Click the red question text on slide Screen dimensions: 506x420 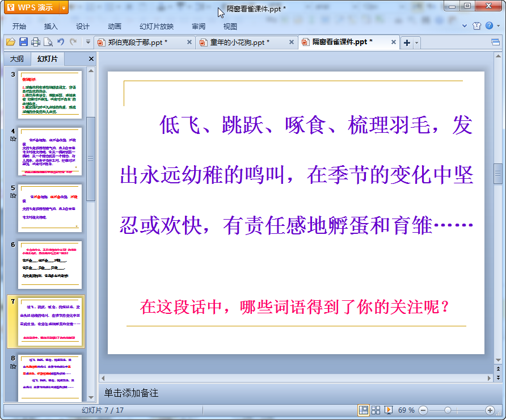(294, 306)
